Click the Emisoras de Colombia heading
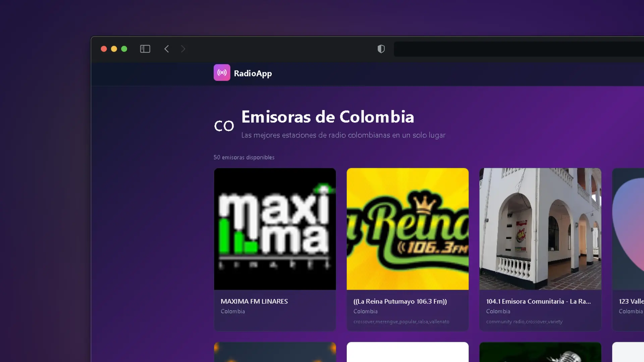The height and width of the screenshot is (362, 644). click(328, 117)
